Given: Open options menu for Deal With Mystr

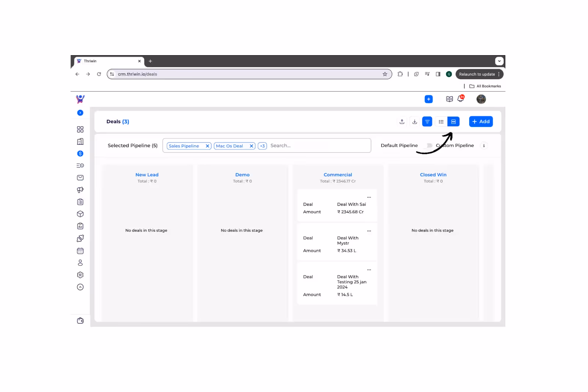Looking at the screenshot, I should click(369, 231).
